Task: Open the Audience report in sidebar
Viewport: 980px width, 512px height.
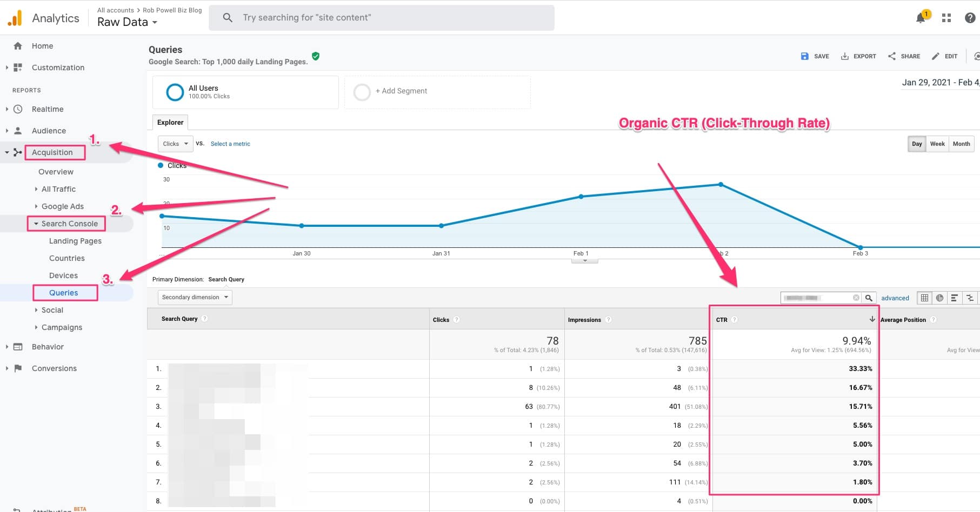Action: (48, 130)
